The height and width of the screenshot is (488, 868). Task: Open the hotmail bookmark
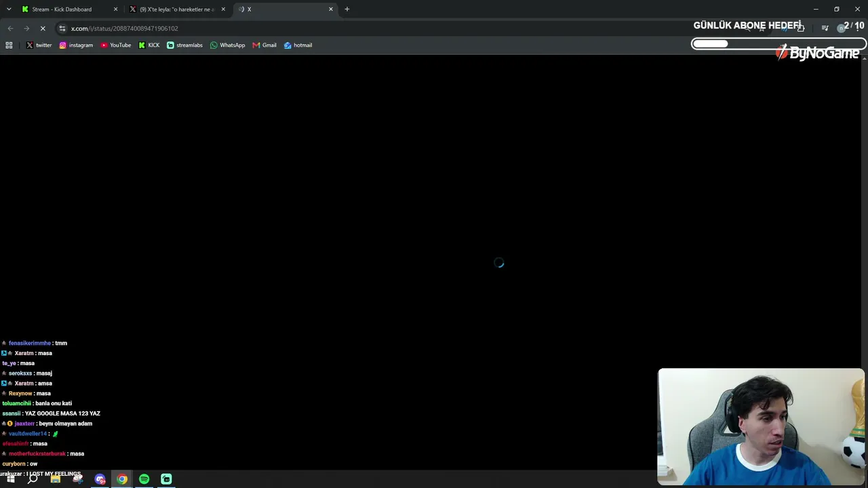[x=298, y=45]
